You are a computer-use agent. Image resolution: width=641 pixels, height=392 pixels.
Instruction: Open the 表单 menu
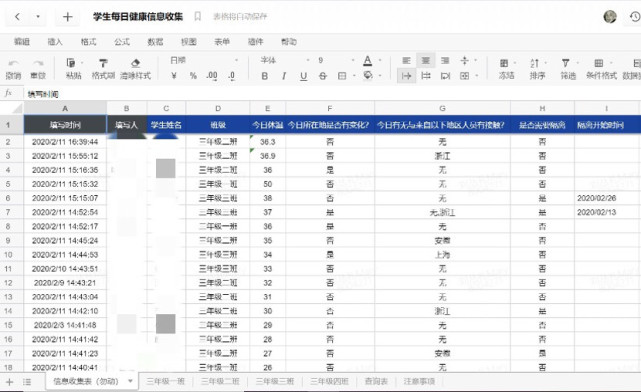pyautogui.click(x=222, y=42)
